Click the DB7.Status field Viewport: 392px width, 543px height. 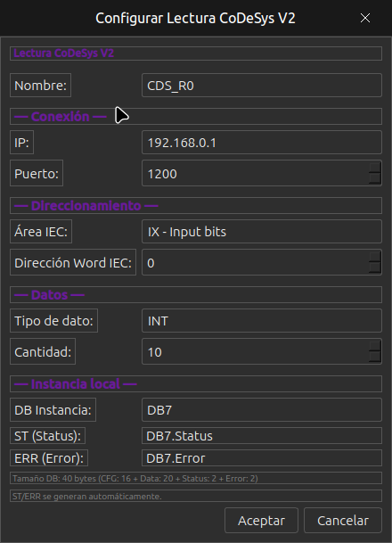coord(262,436)
